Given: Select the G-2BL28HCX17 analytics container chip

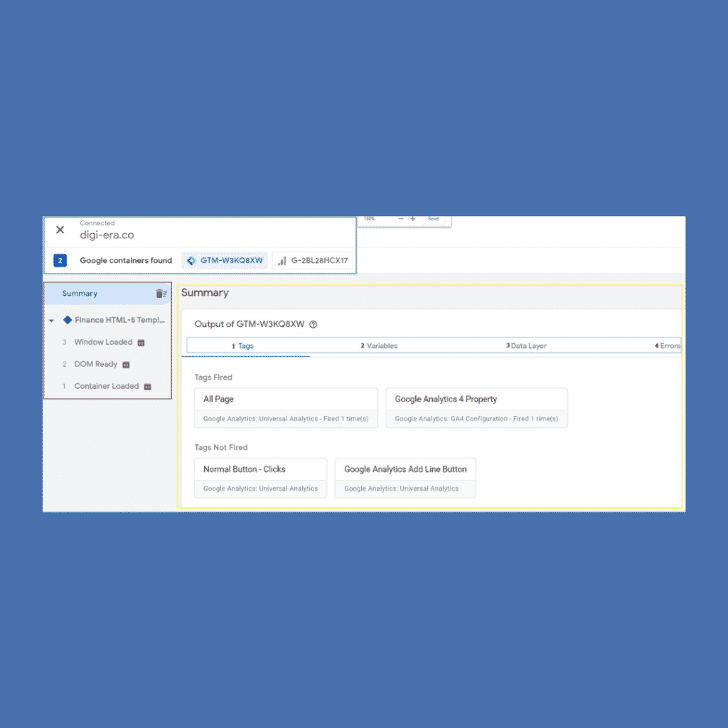Looking at the screenshot, I should [313, 261].
